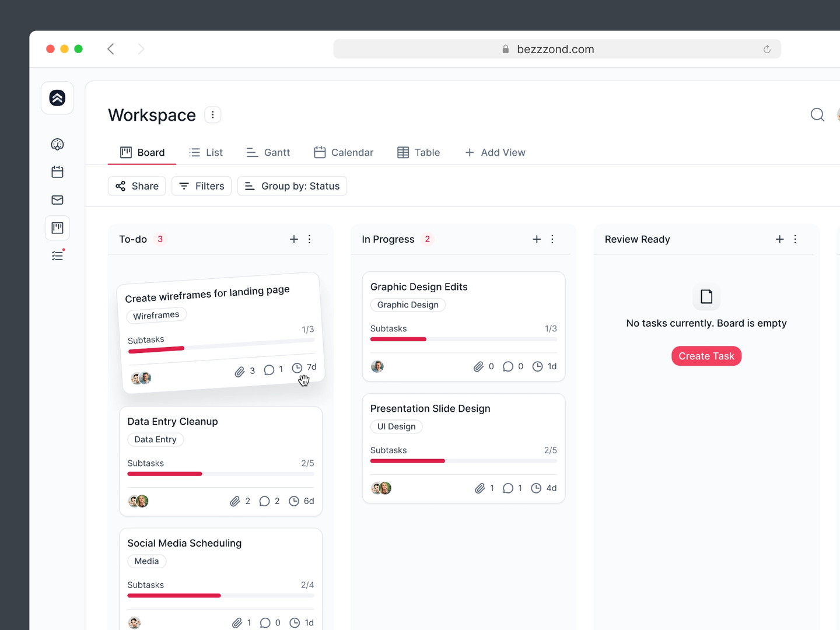Viewport: 840px width, 630px height.
Task: Click the In Progress count badge 2
Action: click(428, 239)
